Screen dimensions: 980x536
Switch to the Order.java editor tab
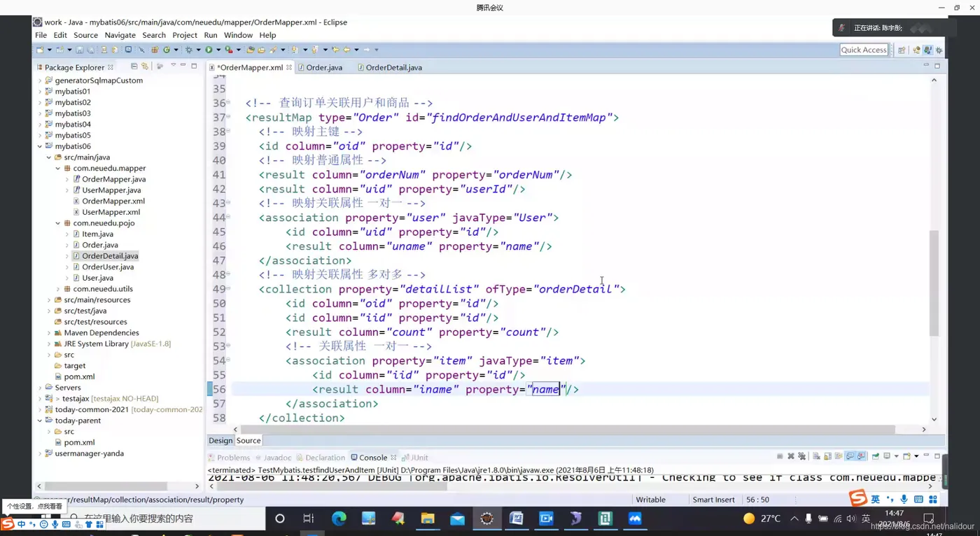(x=320, y=67)
